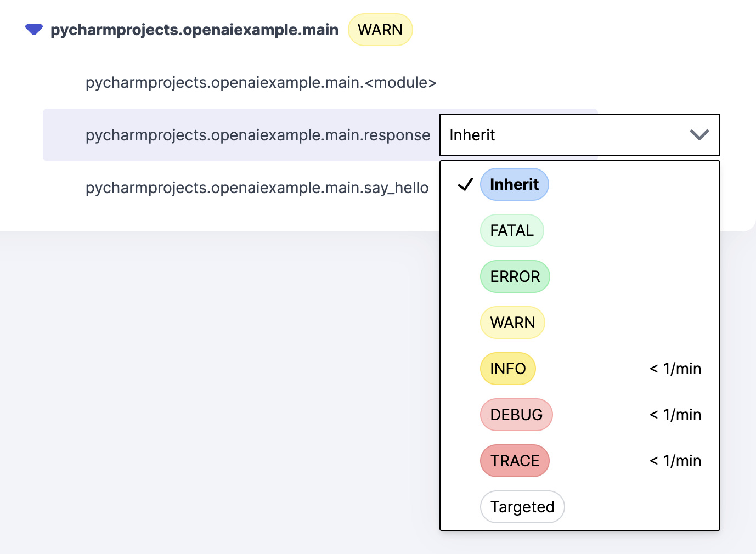This screenshot has width=756, height=554.
Task: Set log level to TRACE
Action: pyautogui.click(x=514, y=461)
